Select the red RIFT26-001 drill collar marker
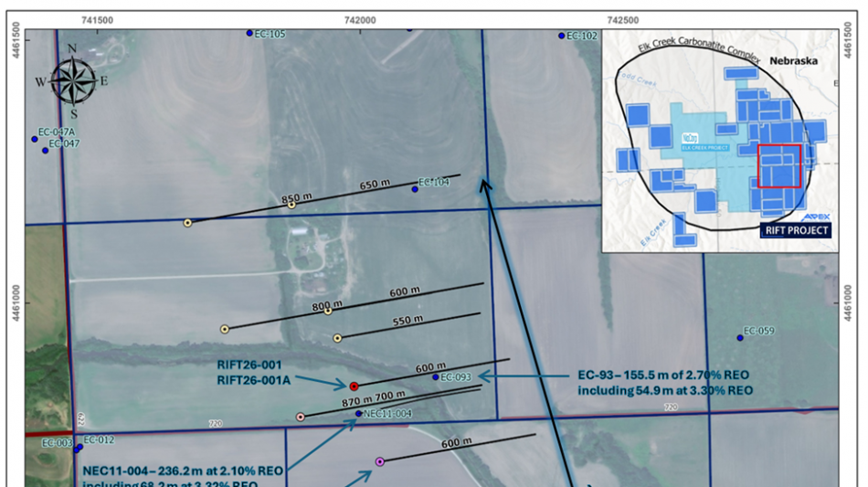The height and width of the screenshot is (487, 868). point(354,386)
